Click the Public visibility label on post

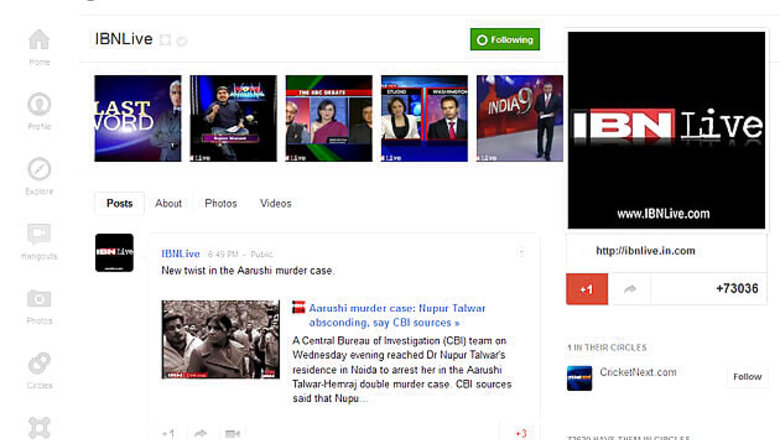pos(262,255)
